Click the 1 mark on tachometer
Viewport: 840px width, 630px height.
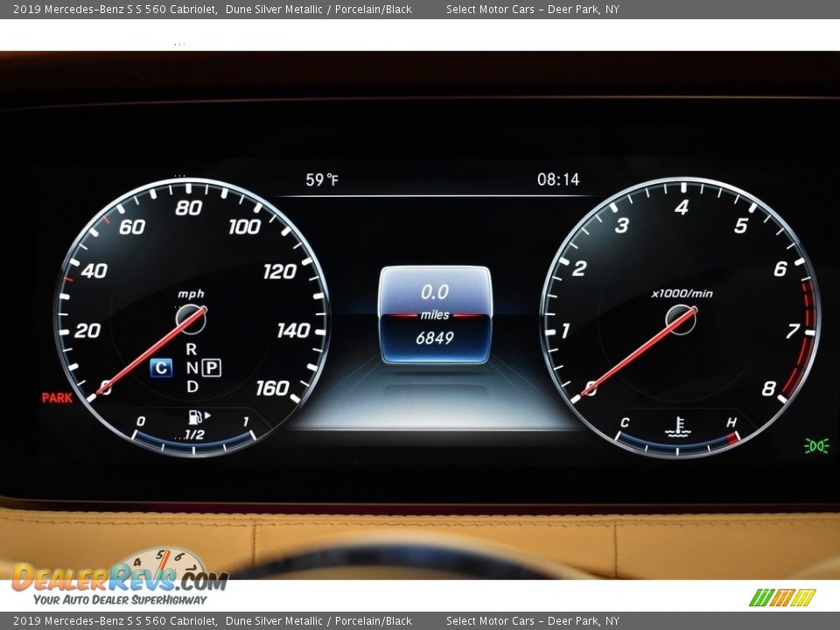click(566, 331)
